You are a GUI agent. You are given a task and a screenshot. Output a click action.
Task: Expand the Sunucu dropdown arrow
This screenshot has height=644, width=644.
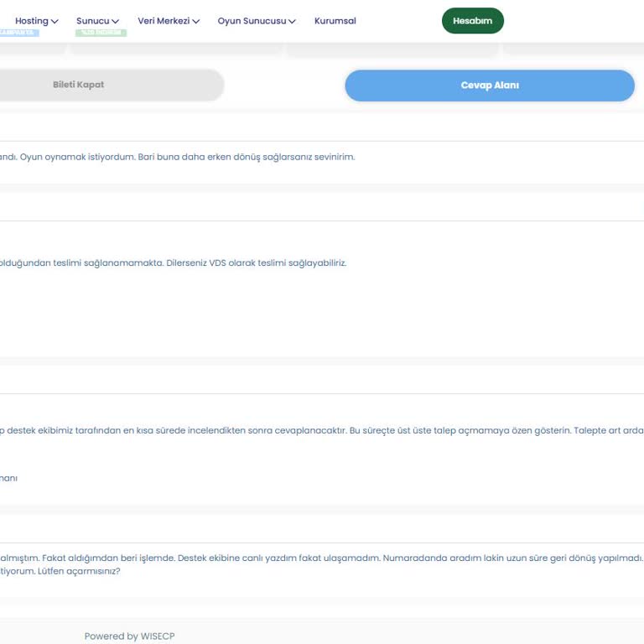tap(115, 21)
